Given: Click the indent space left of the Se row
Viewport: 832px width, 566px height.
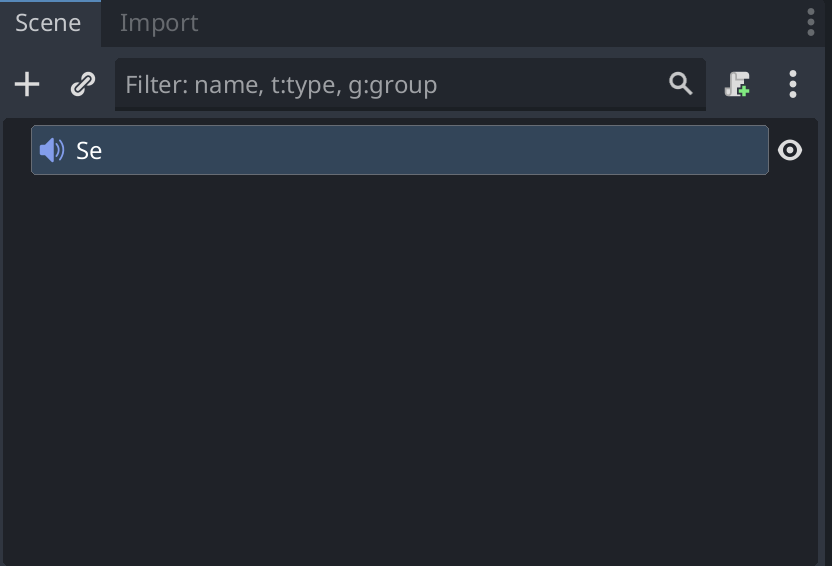Looking at the screenshot, I should tap(17, 150).
